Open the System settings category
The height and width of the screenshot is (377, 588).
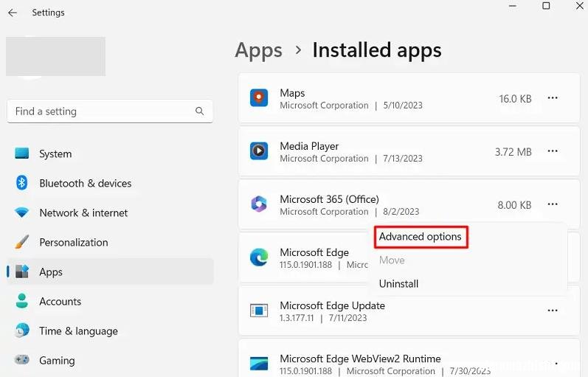[x=110, y=153]
